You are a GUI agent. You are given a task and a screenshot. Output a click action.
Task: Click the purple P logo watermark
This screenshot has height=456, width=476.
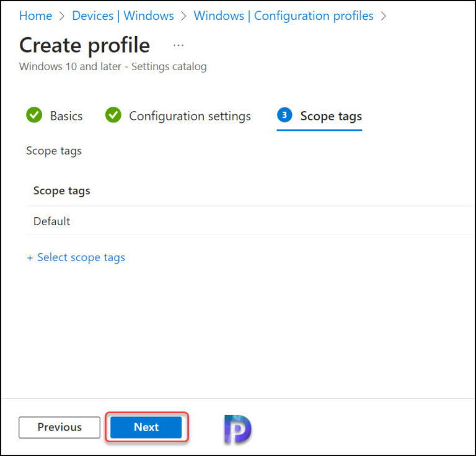pos(238,429)
